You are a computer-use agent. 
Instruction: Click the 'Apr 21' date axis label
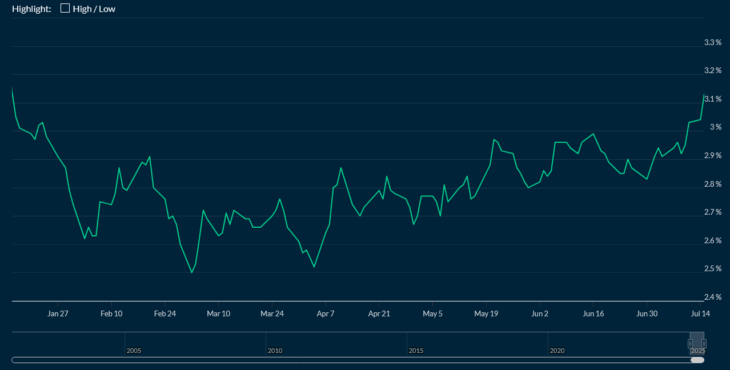379,314
